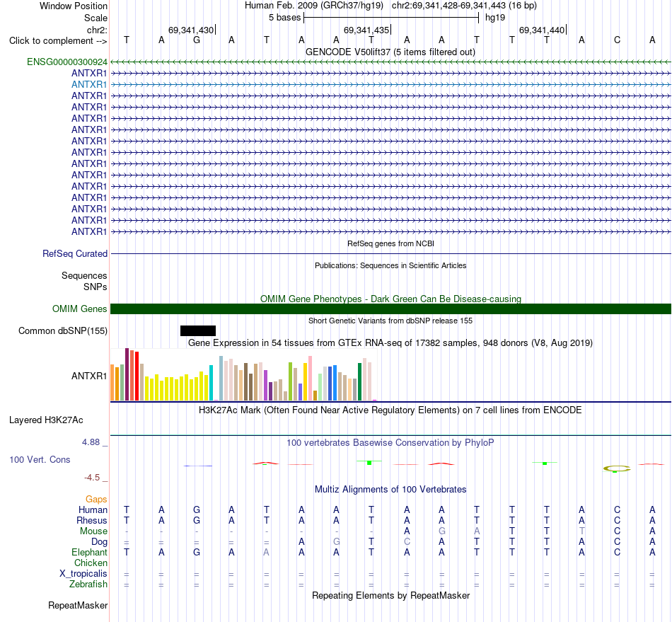Click the Human Feb. 2009 (GRCh37/hg19) text
Screen dimensions: 672x622
click(x=313, y=6)
